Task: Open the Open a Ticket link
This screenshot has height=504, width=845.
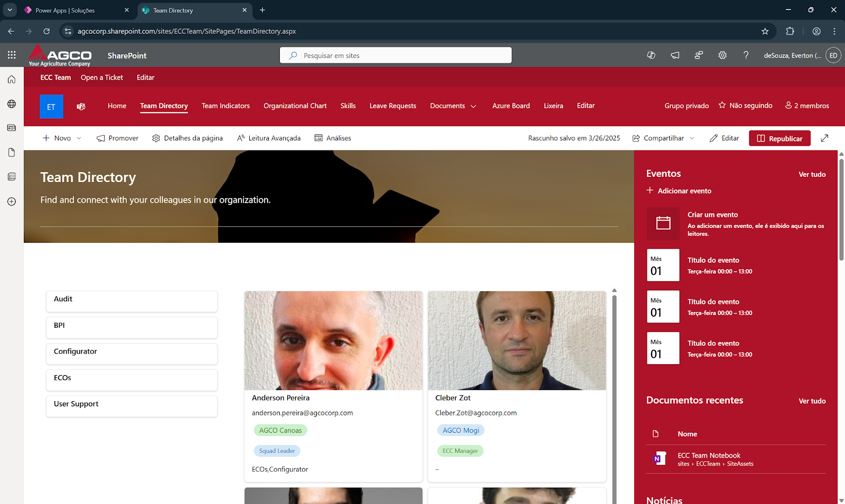Action: tap(102, 78)
